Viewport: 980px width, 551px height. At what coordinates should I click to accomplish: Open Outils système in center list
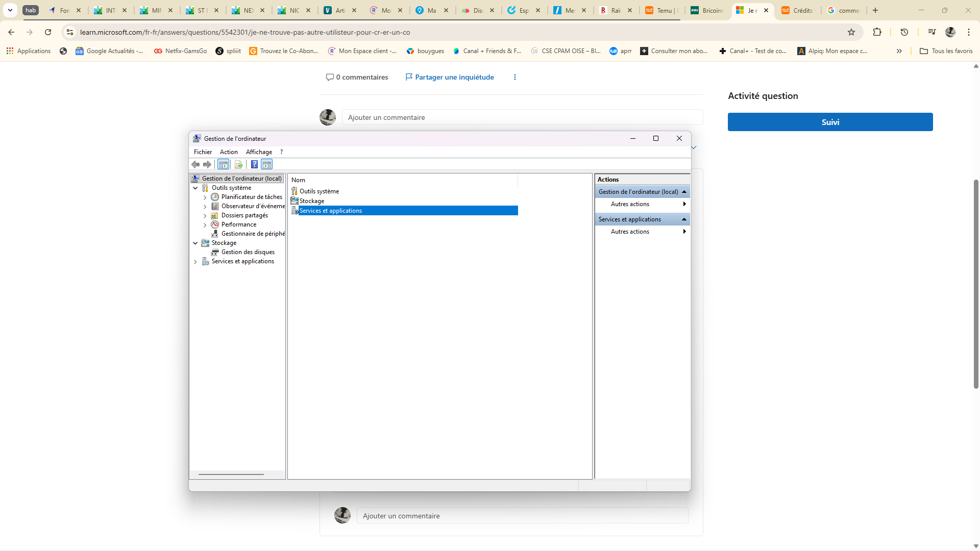coord(318,191)
